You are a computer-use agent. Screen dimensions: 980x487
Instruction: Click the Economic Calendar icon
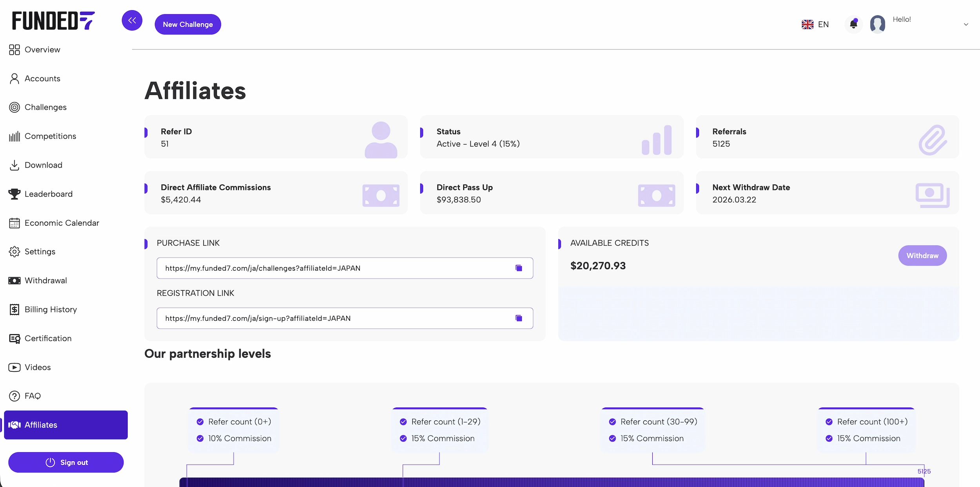point(15,223)
